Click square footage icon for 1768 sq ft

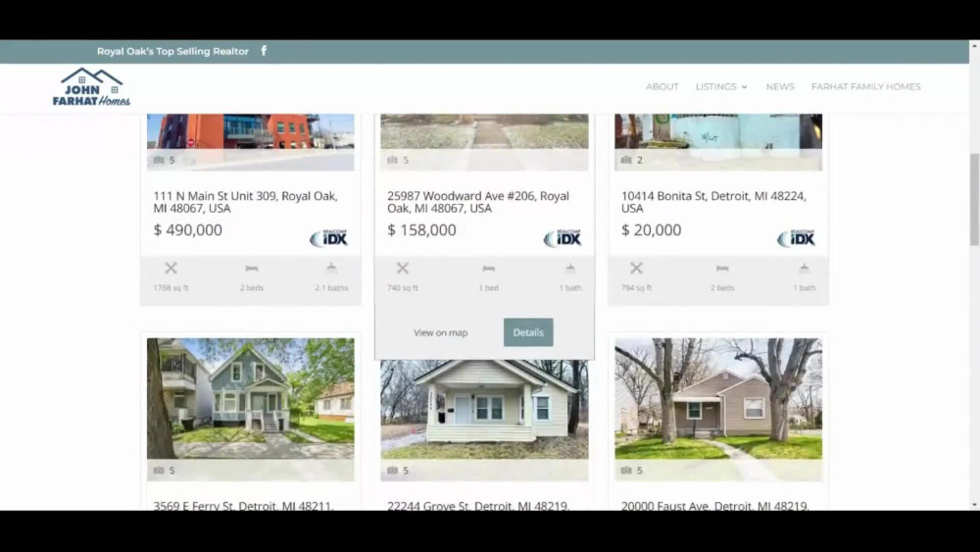[171, 269]
